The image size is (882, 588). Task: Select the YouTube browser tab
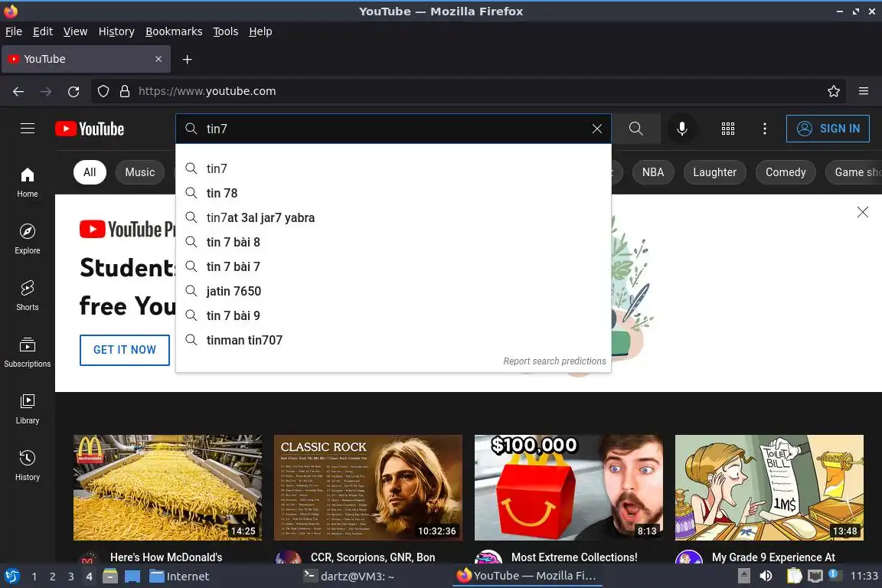point(86,59)
